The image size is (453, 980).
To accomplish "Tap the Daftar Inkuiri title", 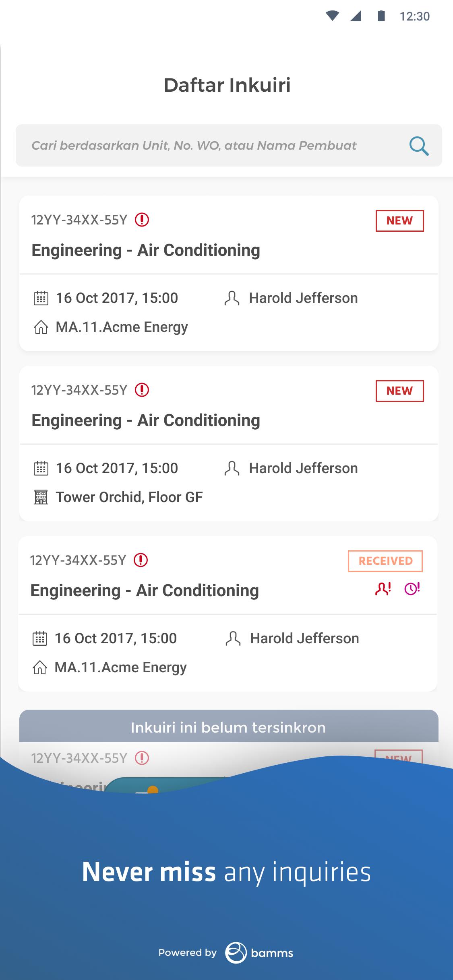I will [227, 85].
